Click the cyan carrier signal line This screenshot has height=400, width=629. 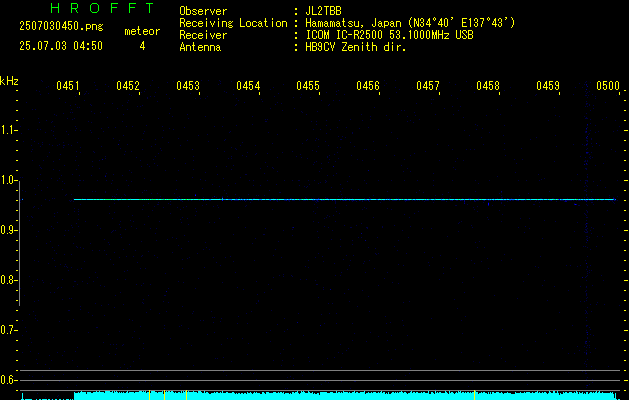click(x=345, y=199)
